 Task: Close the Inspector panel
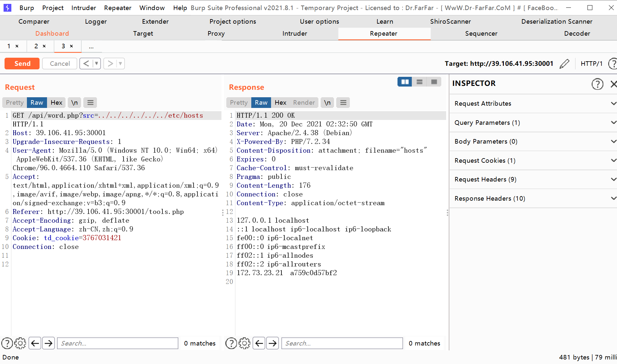point(613,84)
